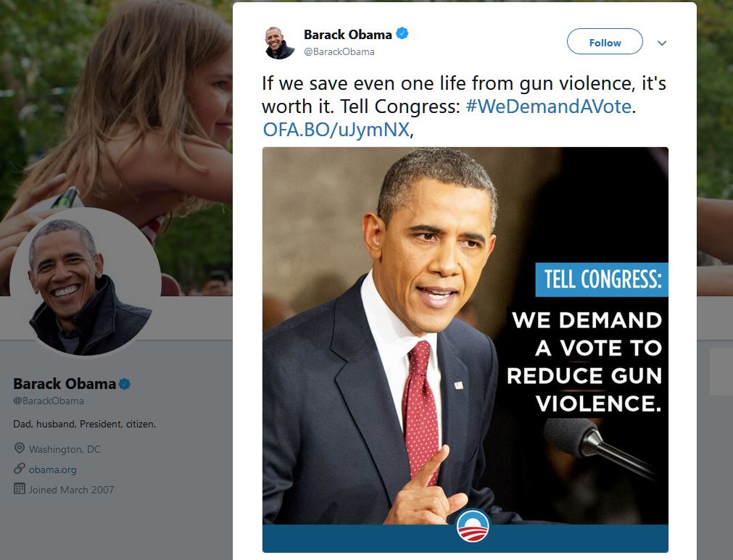
Task: Click the bold profile name in the left sidebar
Action: click(65, 384)
